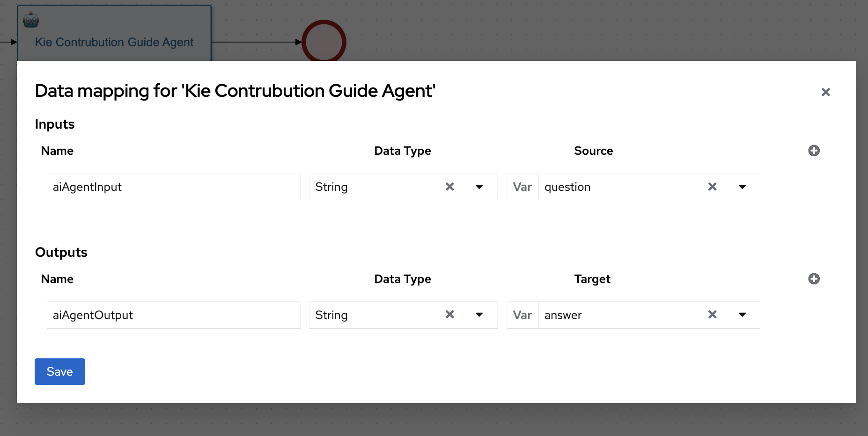The height and width of the screenshot is (436, 868).
Task: Clear the output String data type
Action: (450, 314)
